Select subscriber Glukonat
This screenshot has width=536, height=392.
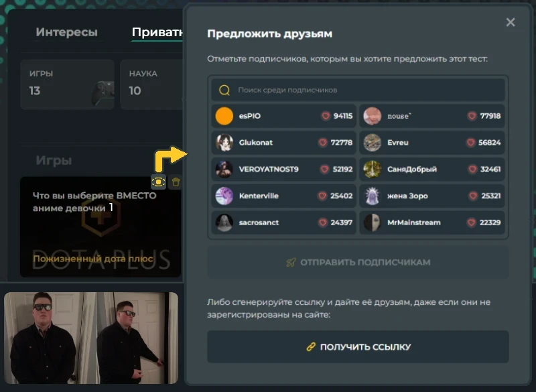tap(283, 143)
